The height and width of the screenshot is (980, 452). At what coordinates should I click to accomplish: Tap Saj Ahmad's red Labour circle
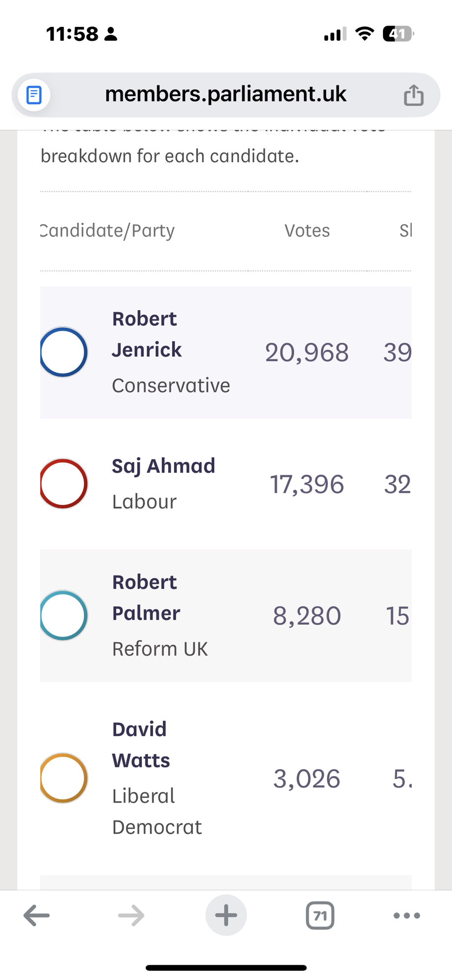[64, 484]
